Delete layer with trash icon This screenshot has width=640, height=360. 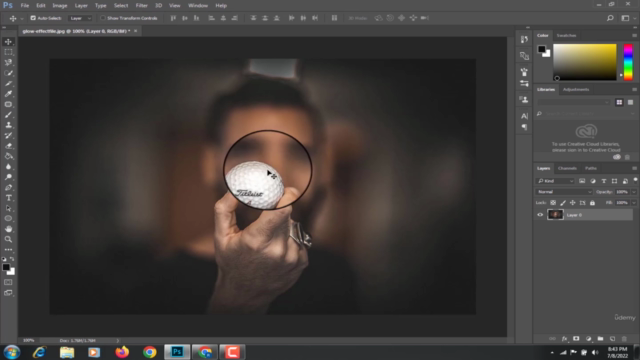click(x=624, y=339)
